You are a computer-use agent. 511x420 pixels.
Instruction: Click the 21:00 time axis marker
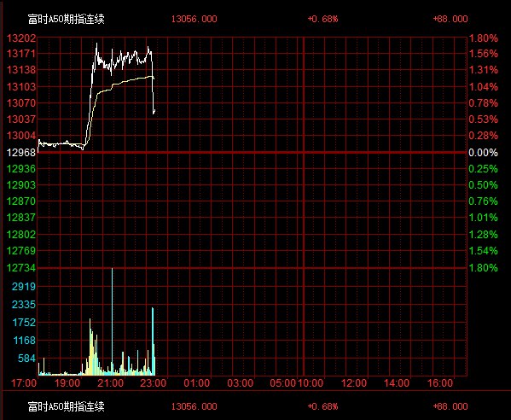point(111,382)
